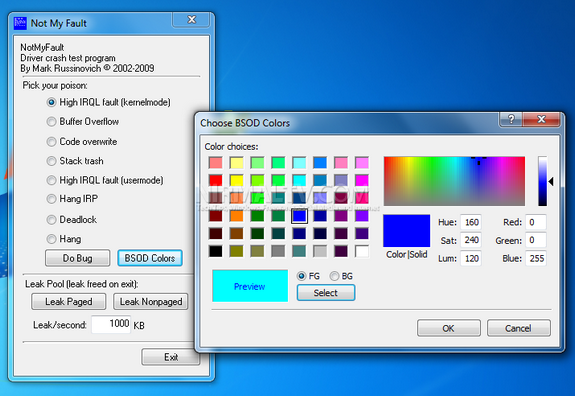
Task: Choose the black color swatch
Action: point(216,251)
